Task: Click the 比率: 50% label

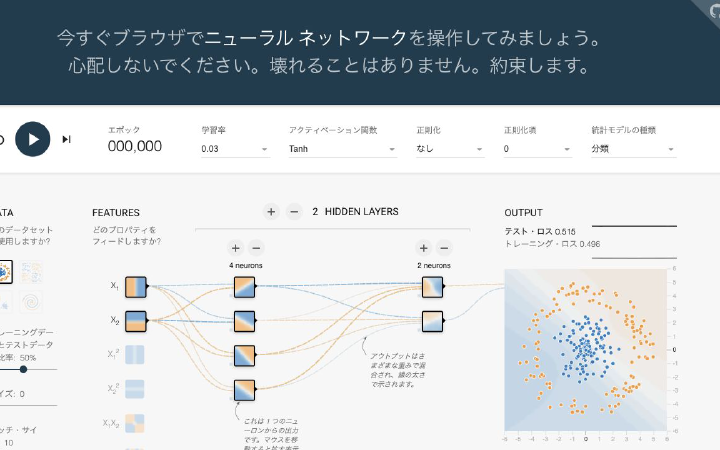Action: coord(18,358)
